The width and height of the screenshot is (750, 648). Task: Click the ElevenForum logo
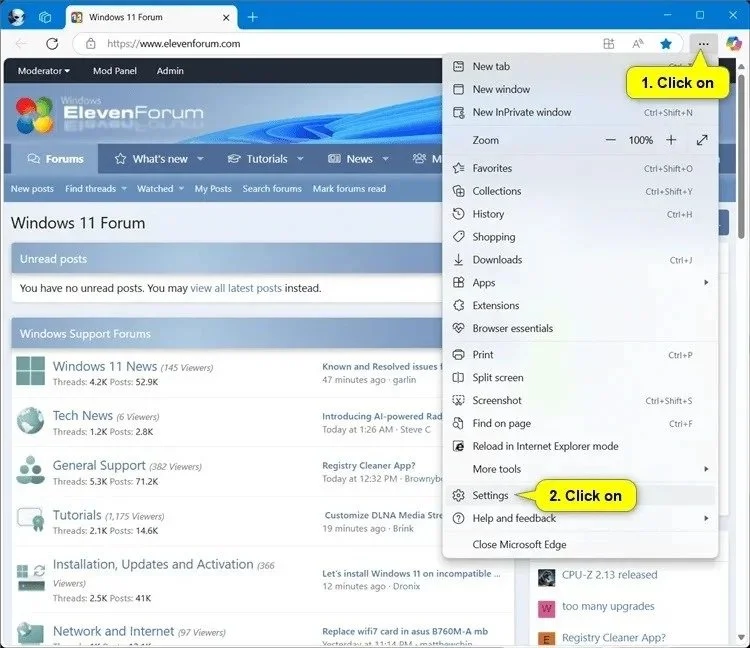click(110, 114)
